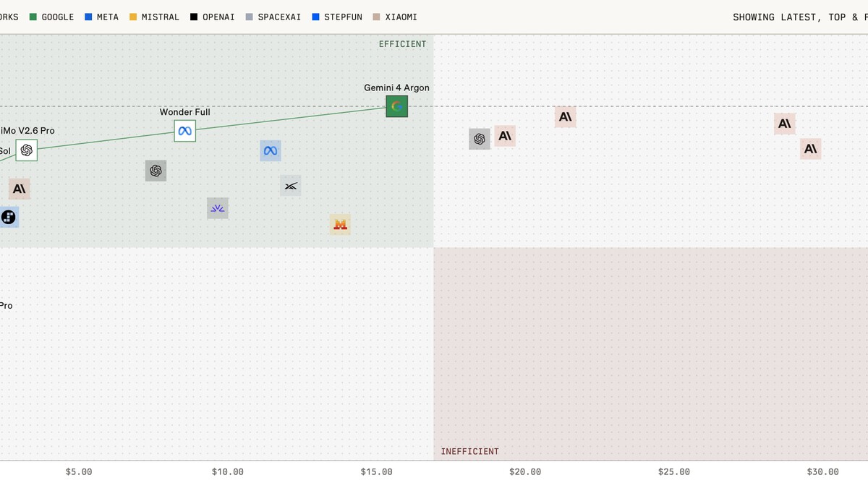Viewport: 868px width, 488px height.
Task: Toggle the XIAOMI legend filter
Action: point(395,17)
